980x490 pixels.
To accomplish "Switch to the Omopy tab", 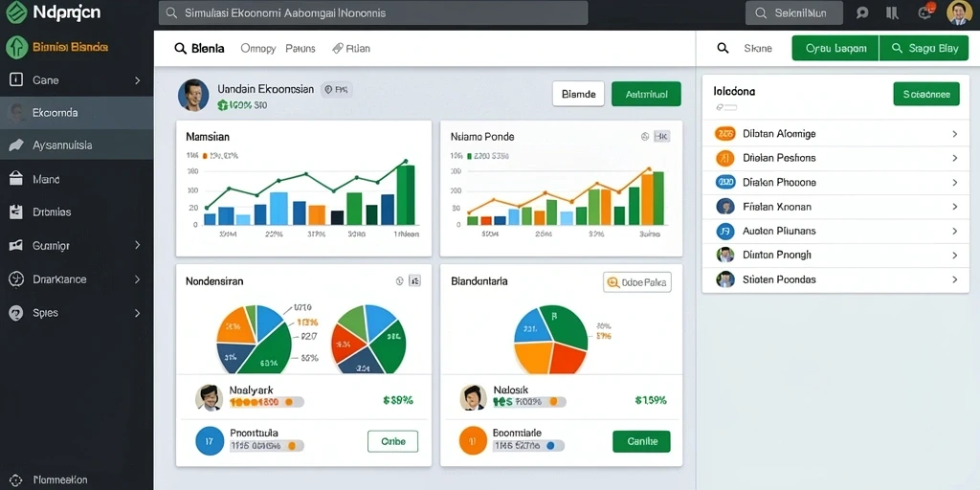I will coord(258,48).
